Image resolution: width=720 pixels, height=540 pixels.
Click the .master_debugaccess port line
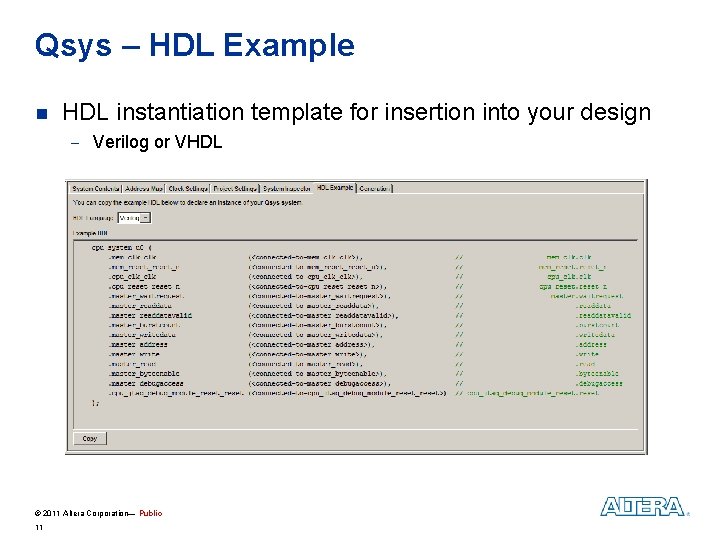tap(146, 383)
